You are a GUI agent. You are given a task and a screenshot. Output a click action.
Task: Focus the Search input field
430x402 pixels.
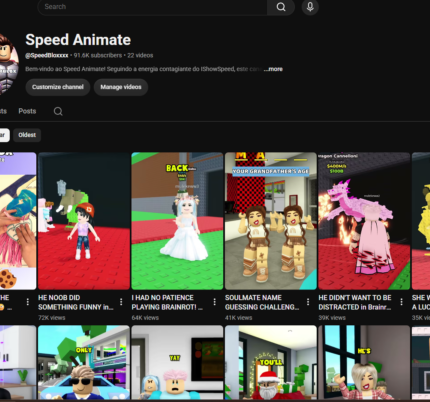(x=153, y=7)
